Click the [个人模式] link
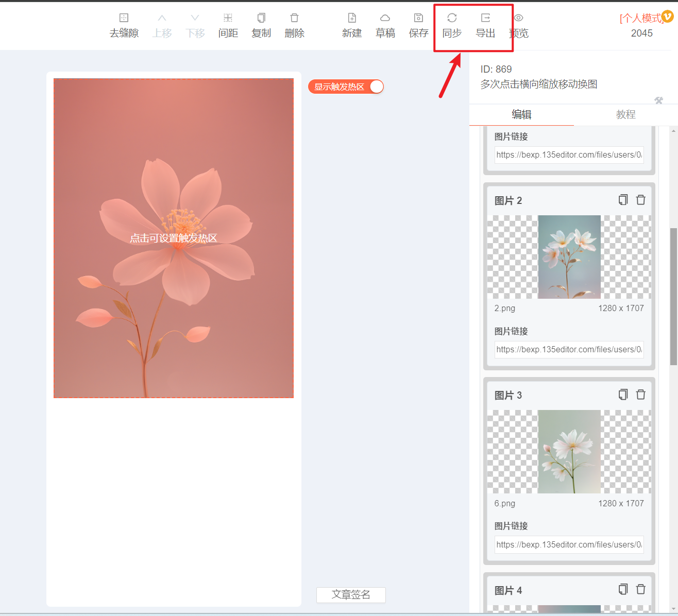Viewport: 678px width, 616px height. click(x=641, y=19)
